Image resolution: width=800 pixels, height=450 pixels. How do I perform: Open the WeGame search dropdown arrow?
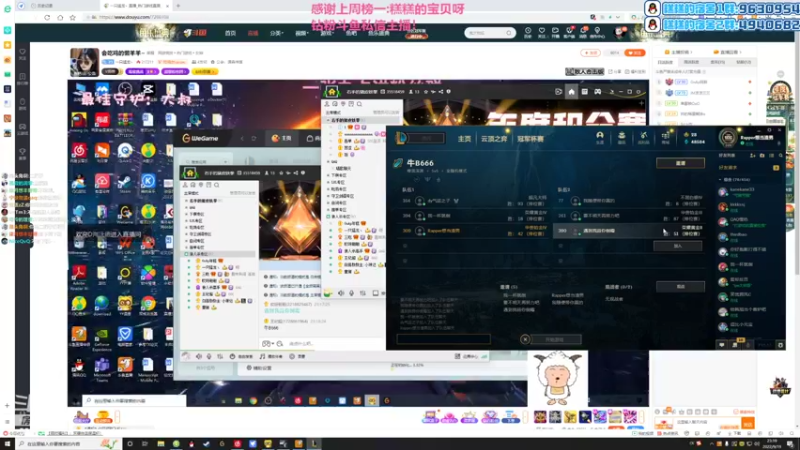224,162
